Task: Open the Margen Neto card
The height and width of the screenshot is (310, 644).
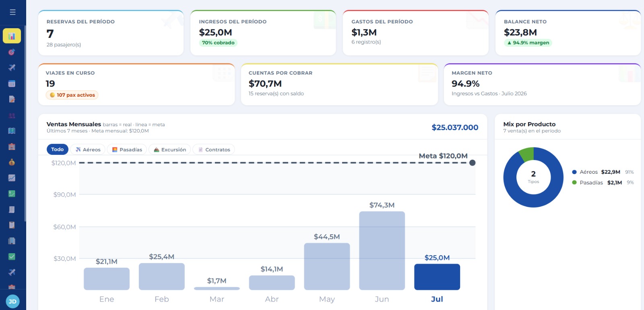Action: 542,84
